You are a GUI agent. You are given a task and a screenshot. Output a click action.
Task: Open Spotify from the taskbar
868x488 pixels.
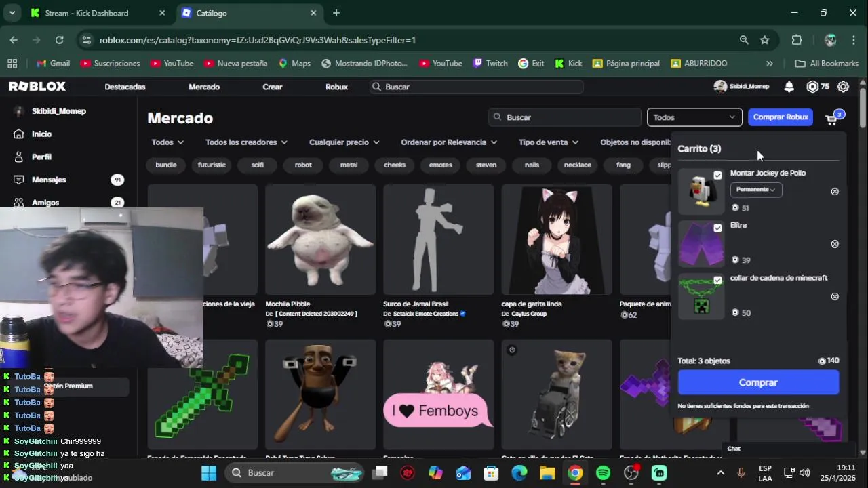pos(603,473)
